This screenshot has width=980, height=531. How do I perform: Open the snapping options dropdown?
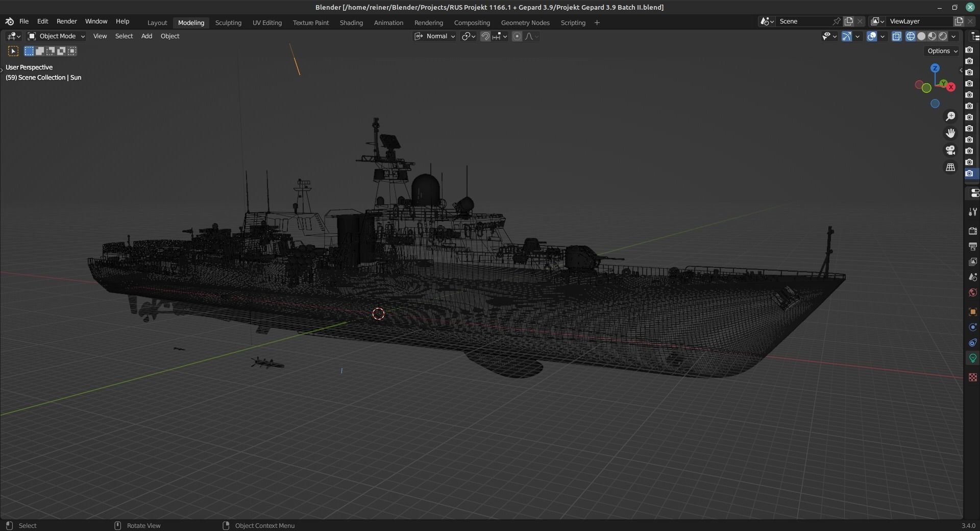[x=499, y=36]
